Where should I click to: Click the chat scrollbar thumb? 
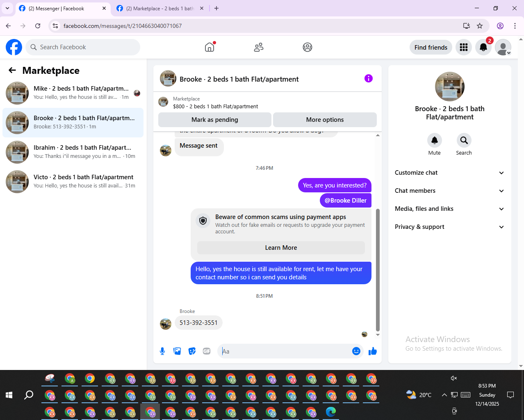(378, 269)
